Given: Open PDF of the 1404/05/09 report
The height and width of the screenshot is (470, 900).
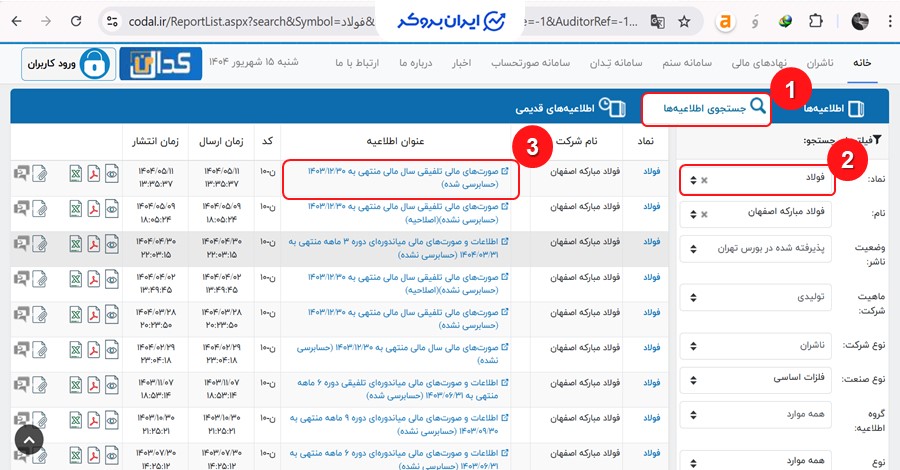Looking at the screenshot, I should pos(94,209).
